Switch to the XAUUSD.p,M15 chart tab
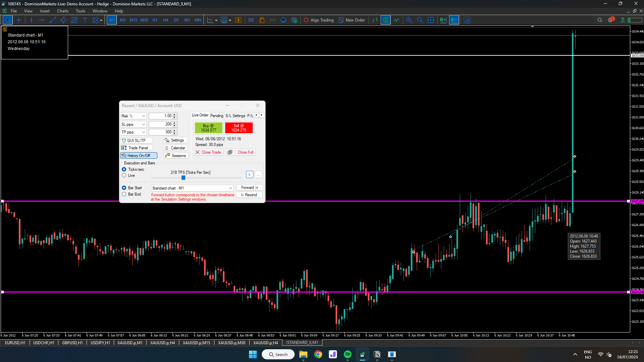 pos(196,343)
